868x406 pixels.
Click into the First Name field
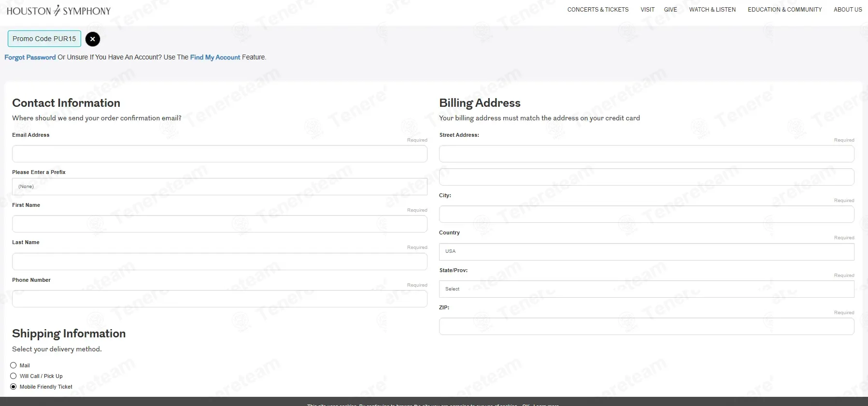click(x=219, y=224)
